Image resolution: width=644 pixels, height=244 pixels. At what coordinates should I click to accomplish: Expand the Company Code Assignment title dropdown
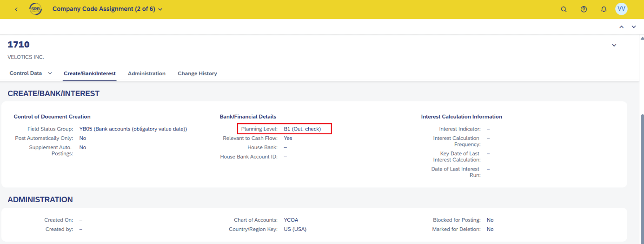[160, 9]
